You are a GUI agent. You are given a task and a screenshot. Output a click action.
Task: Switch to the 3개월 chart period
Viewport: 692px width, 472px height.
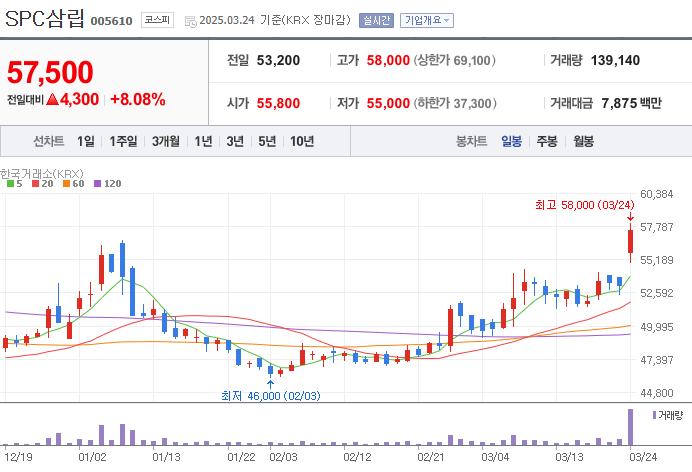165,141
